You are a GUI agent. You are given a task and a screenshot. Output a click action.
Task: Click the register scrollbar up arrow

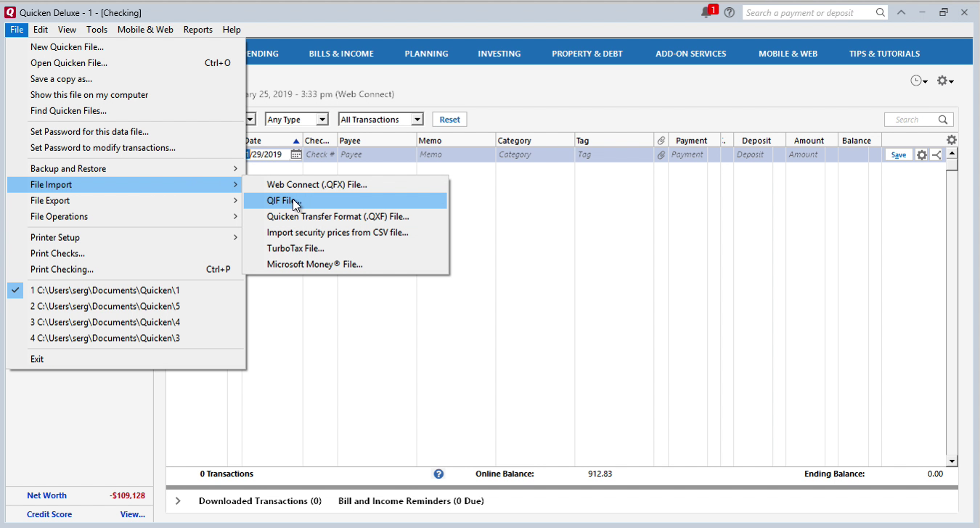pos(952,153)
